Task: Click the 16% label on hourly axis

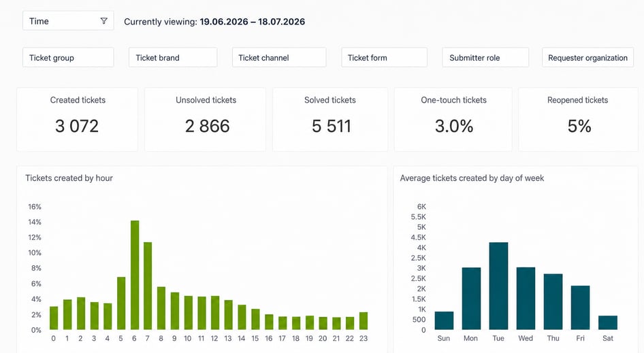Action: coord(35,207)
